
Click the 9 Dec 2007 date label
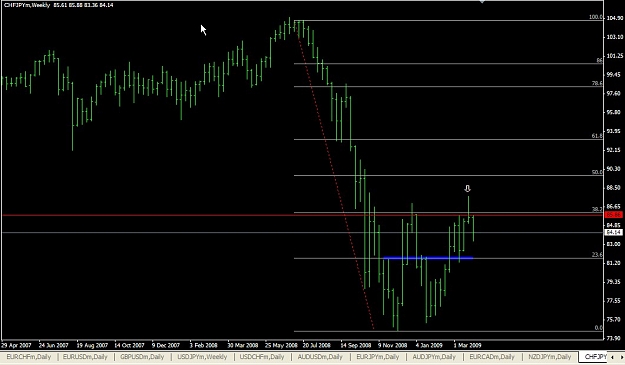point(166,345)
